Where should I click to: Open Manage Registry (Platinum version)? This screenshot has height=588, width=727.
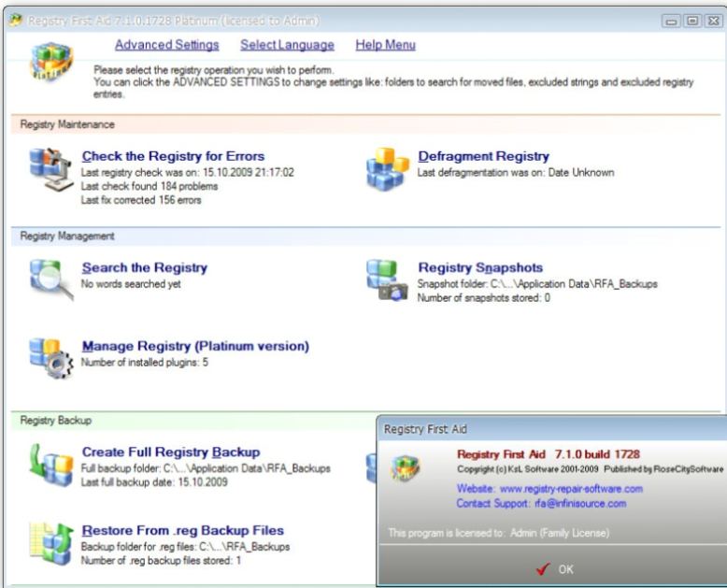point(195,346)
